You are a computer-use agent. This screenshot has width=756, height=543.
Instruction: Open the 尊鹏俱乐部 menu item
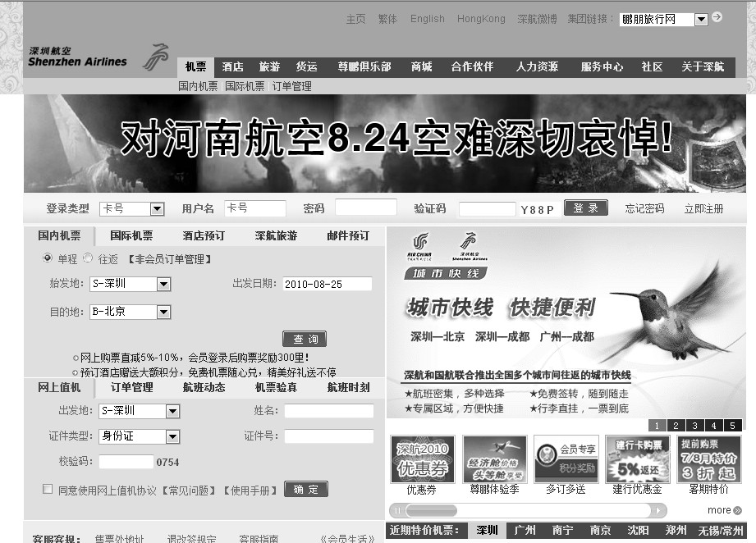click(364, 67)
